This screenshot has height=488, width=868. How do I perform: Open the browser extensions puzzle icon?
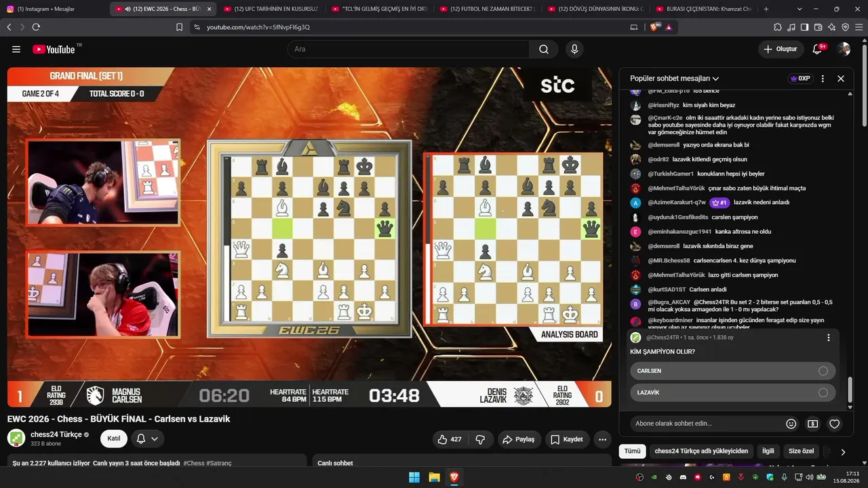778,27
